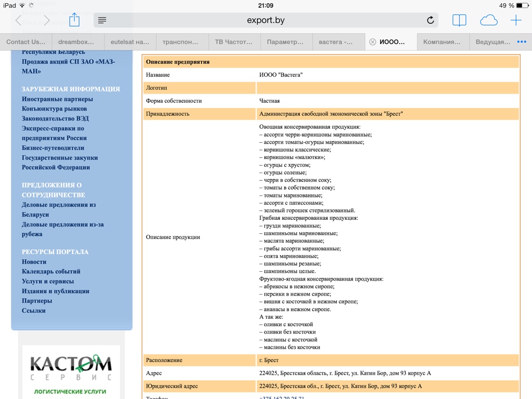The image size is (532, 399).
Task: Close the ИООО tab with X icon
Action: point(373,42)
